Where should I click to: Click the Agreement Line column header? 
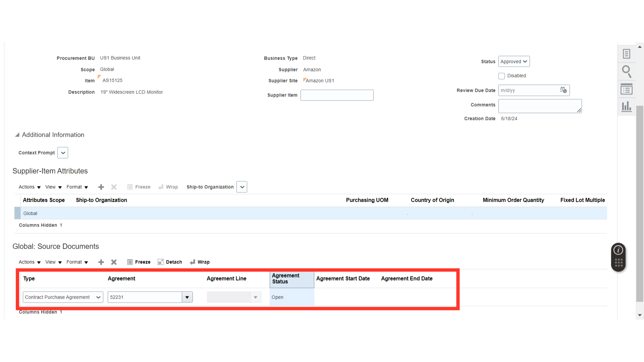coord(226,279)
